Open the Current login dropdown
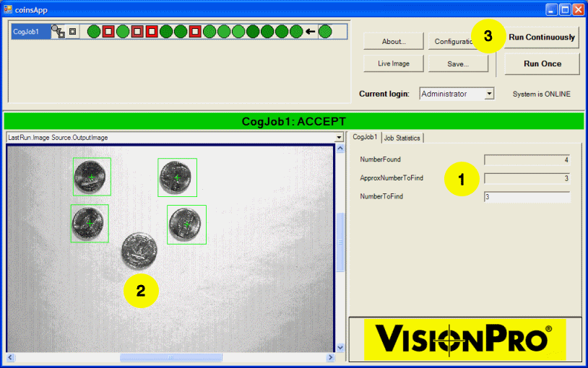588x368 pixels. click(x=489, y=94)
